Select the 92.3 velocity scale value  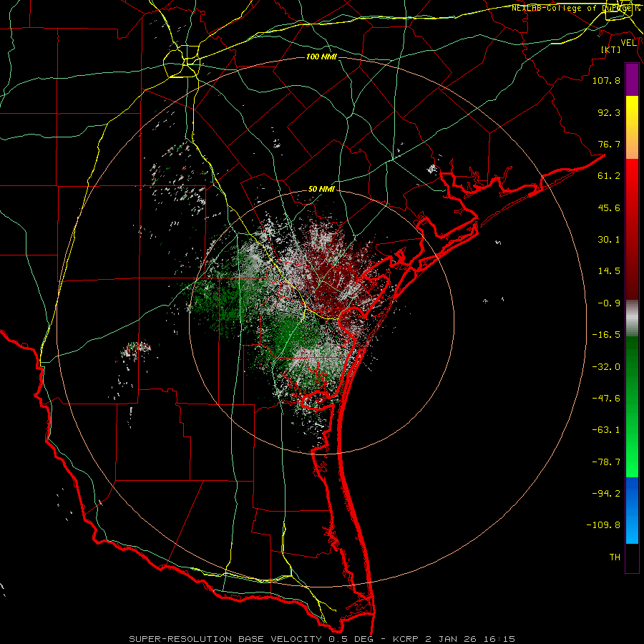pyautogui.click(x=609, y=112)
